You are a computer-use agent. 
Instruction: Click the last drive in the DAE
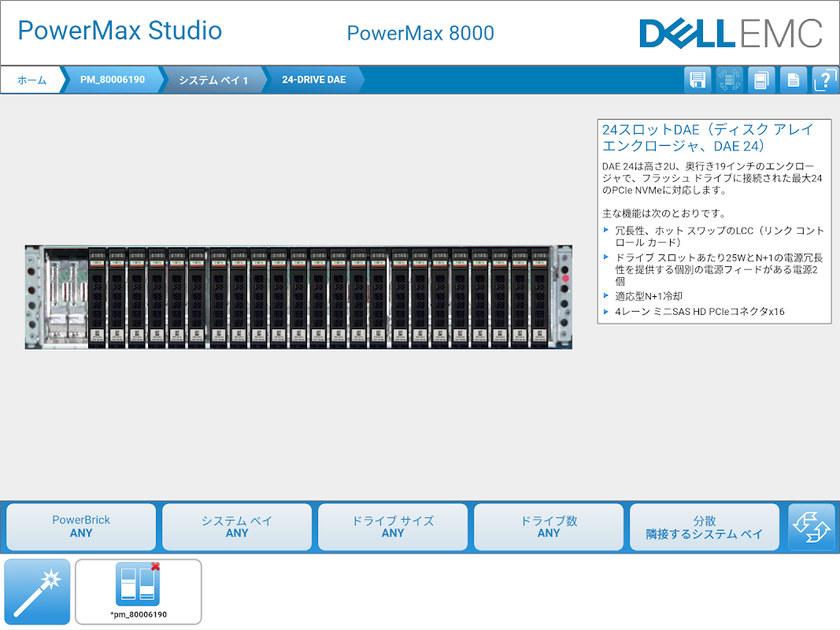(539, 298)
